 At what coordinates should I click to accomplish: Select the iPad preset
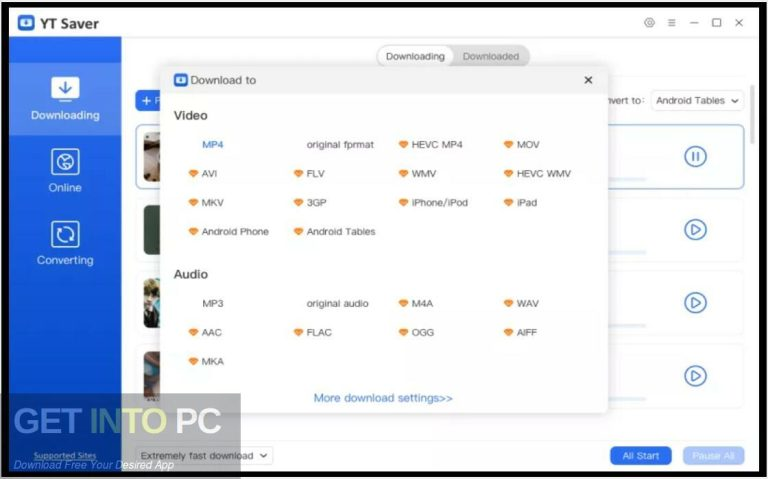click(520, 202)
